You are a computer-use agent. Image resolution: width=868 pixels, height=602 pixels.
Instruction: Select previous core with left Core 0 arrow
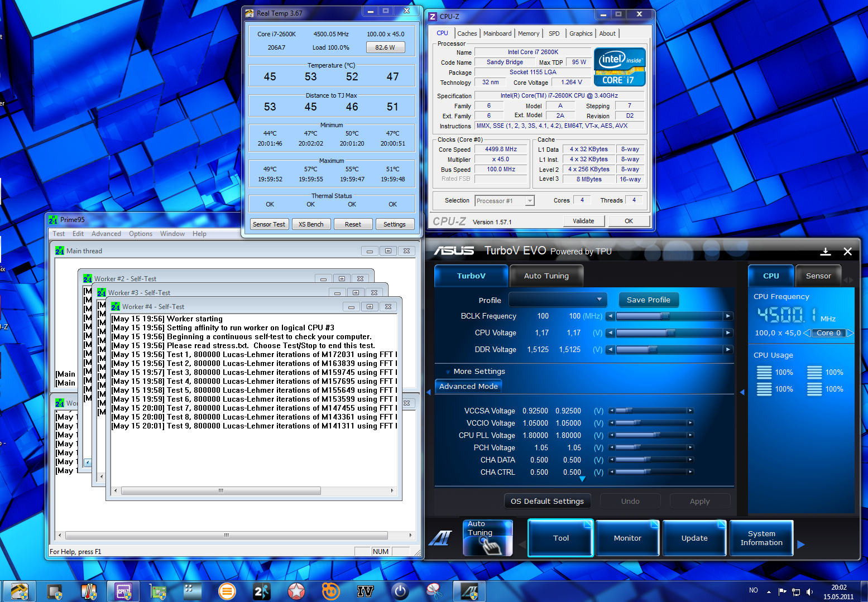(x=807, y=333)
